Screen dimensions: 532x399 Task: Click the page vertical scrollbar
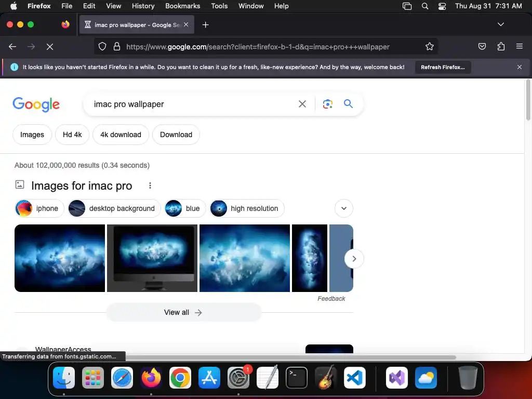point(528,100)
